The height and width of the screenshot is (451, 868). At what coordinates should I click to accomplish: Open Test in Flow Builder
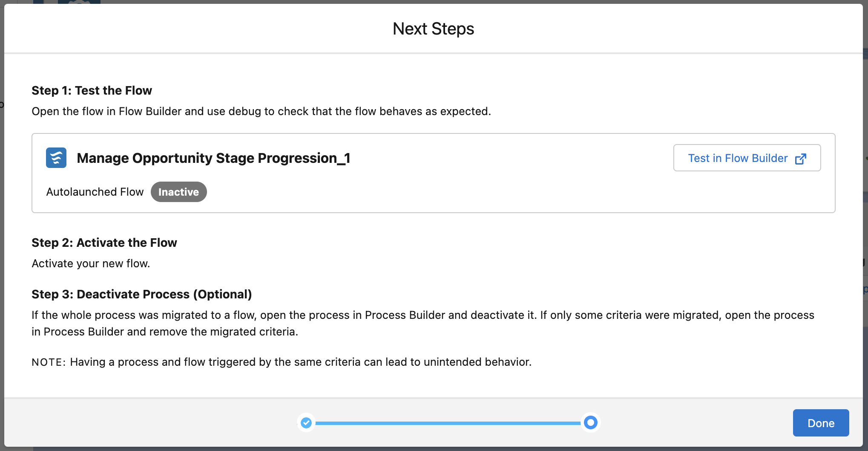pos(747,158)
